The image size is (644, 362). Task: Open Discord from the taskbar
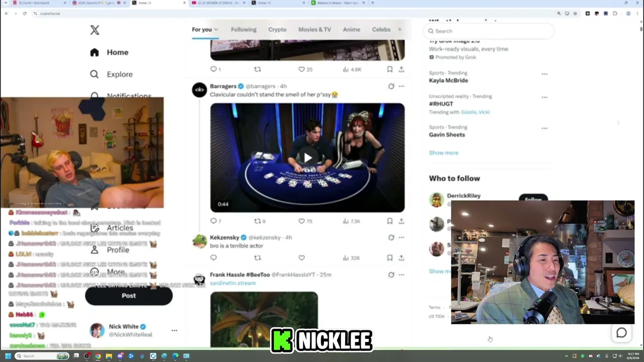[120, 356]
